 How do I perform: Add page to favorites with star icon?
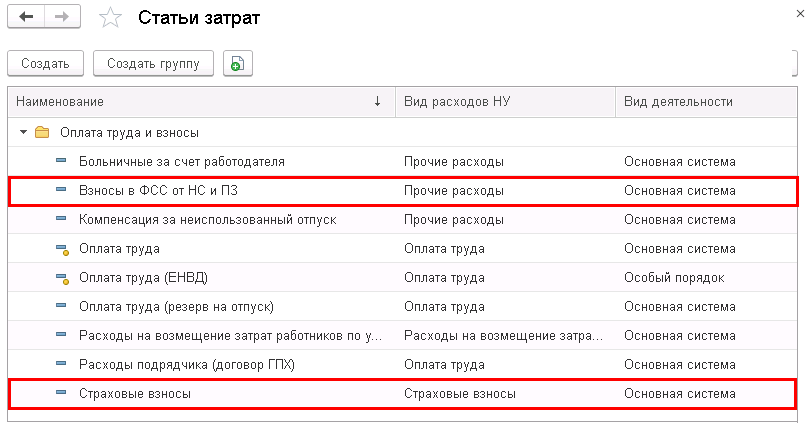110,18
